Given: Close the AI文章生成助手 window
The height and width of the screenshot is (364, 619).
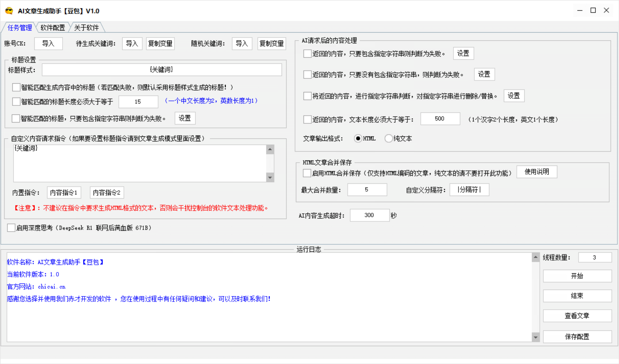Looking at the screenshot, I should click(606, 11).
